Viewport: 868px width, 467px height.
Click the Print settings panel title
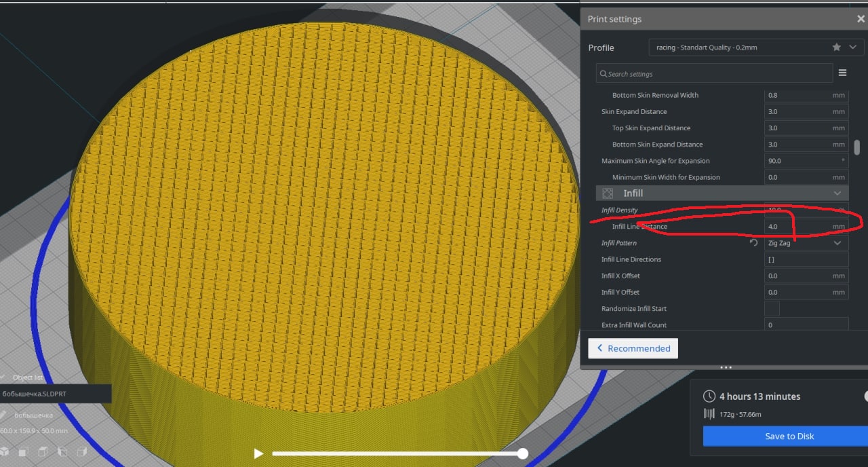[x=614, y=19]
